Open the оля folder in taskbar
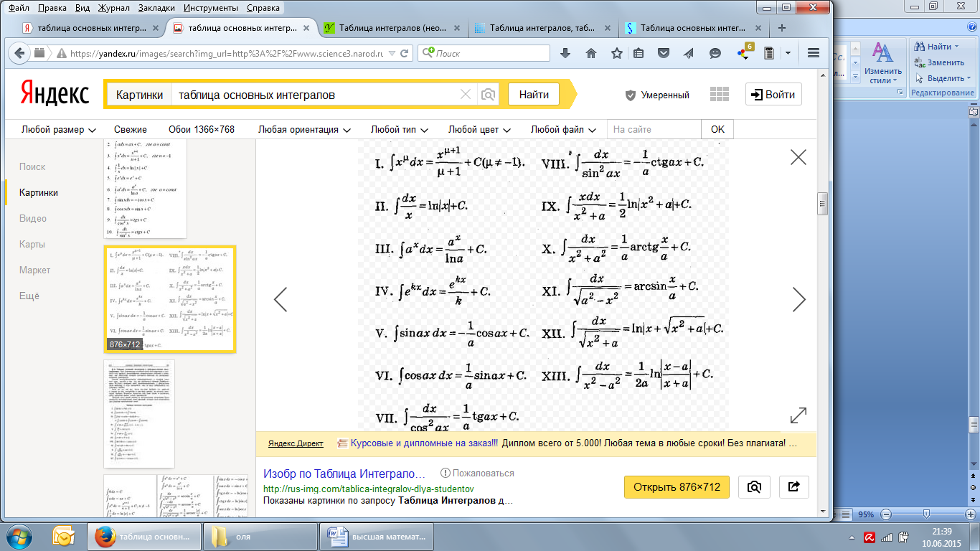Screen dimensions: 980x551 [259, 536]
